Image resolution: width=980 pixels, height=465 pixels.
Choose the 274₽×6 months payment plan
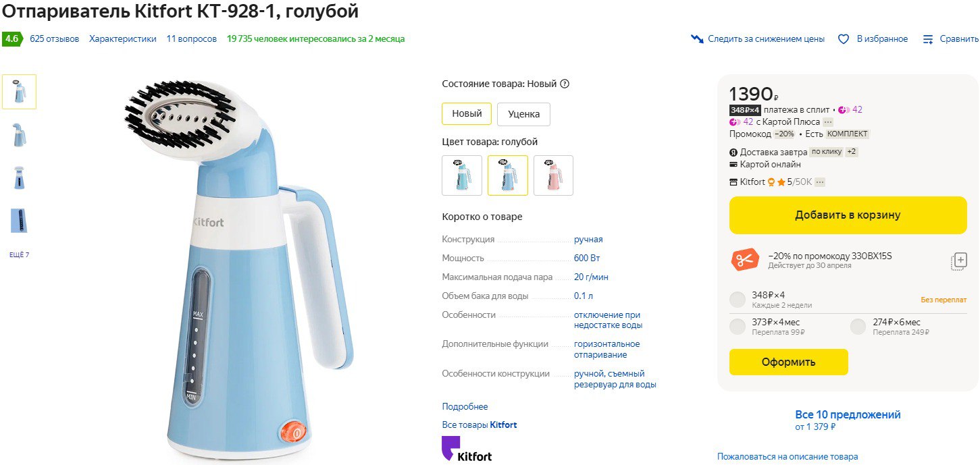pos(858,327)
